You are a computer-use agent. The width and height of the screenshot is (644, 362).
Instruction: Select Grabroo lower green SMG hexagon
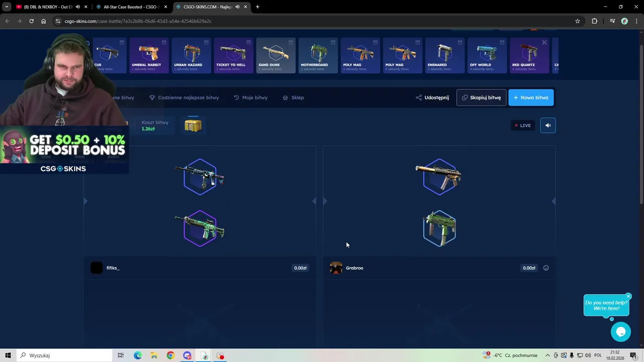coord(439,228)
